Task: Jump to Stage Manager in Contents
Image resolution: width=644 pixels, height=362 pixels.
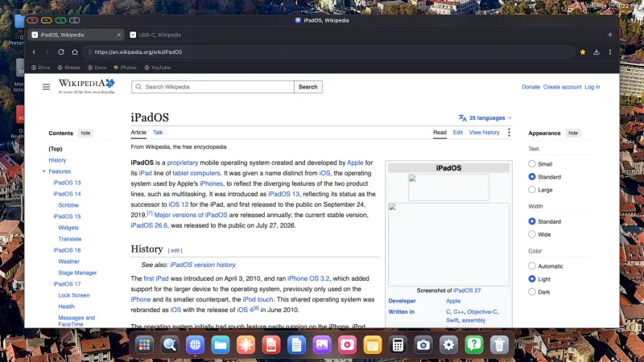Action: [x=77, y=273]
